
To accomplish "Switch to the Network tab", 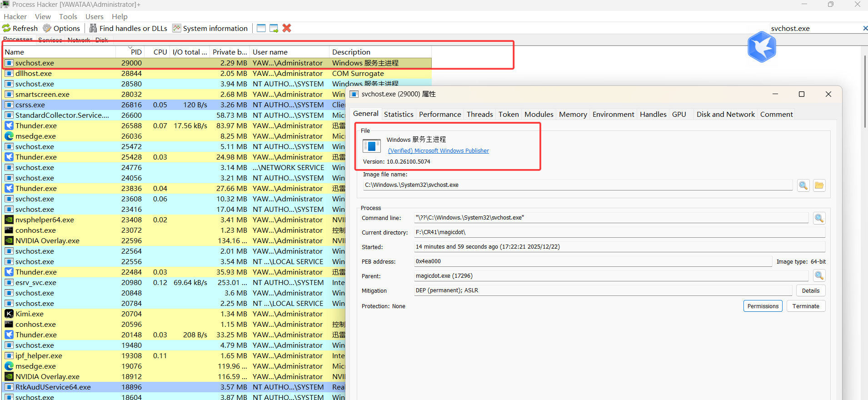I will tap(79, 40).
